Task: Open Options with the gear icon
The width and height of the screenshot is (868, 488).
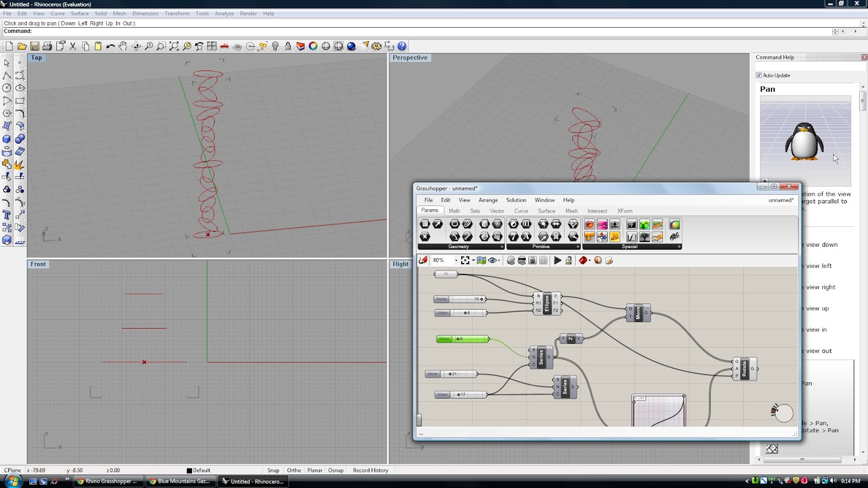Action: click(x=376, y=46)
